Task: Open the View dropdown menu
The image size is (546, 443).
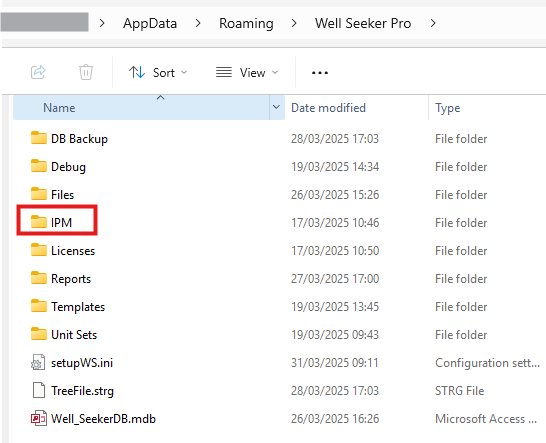Action: [247, 72]
